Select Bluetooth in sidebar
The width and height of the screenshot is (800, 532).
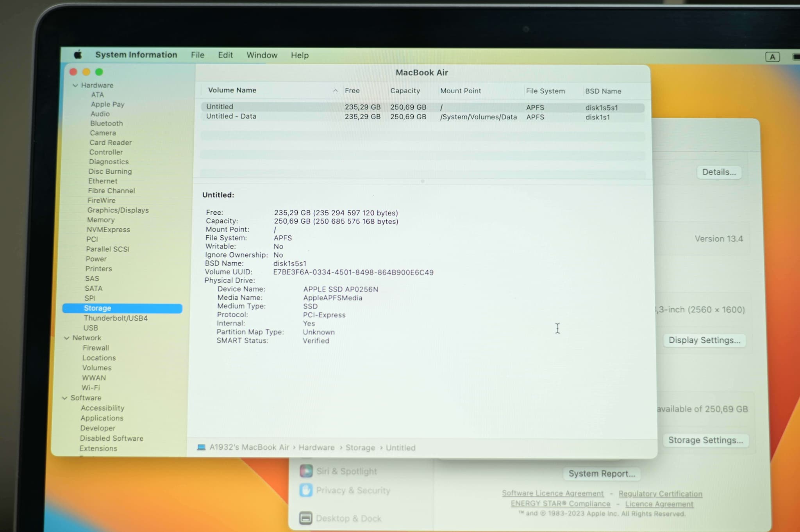[107, 123]
